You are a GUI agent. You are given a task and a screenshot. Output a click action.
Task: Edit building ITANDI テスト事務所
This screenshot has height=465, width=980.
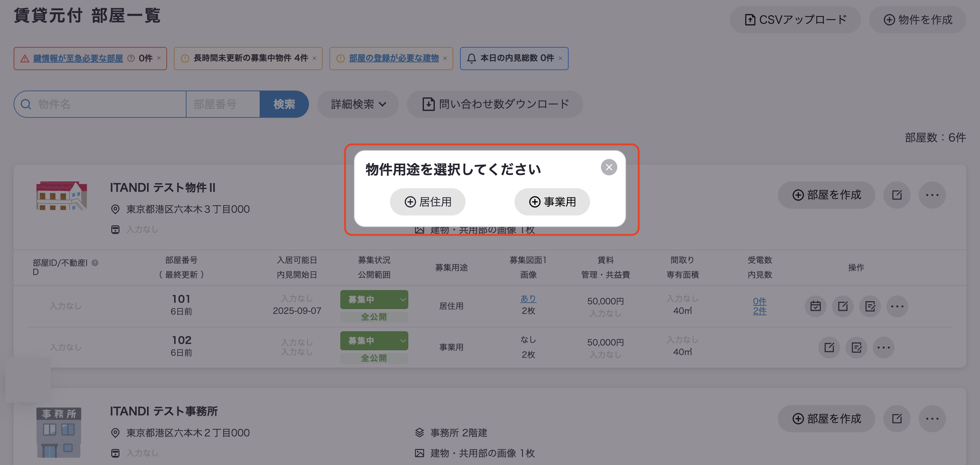(897, 419)
